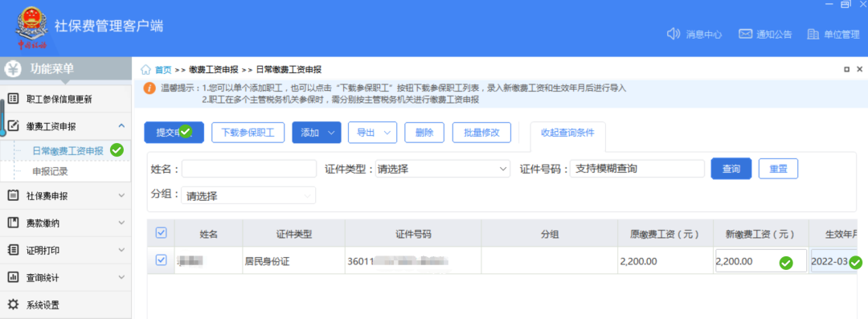Expand the 社保费申报 menu chevron

pos(122,195)
